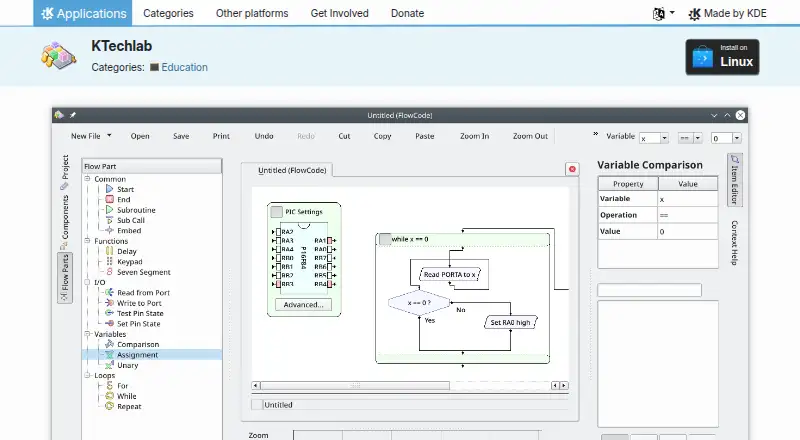Select the Seven Segment icon
Viewport: 800px width, 440px height.
[x=109, y=272]
